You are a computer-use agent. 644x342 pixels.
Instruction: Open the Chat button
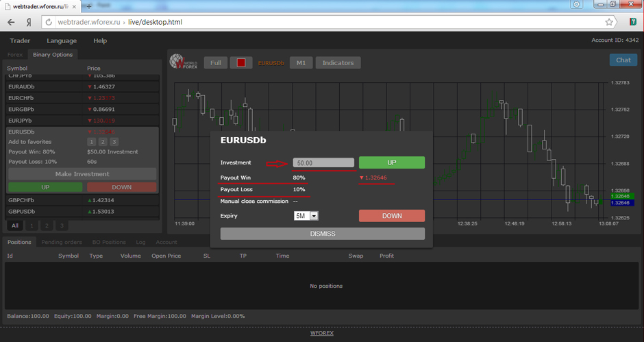(x=623, y=60)
